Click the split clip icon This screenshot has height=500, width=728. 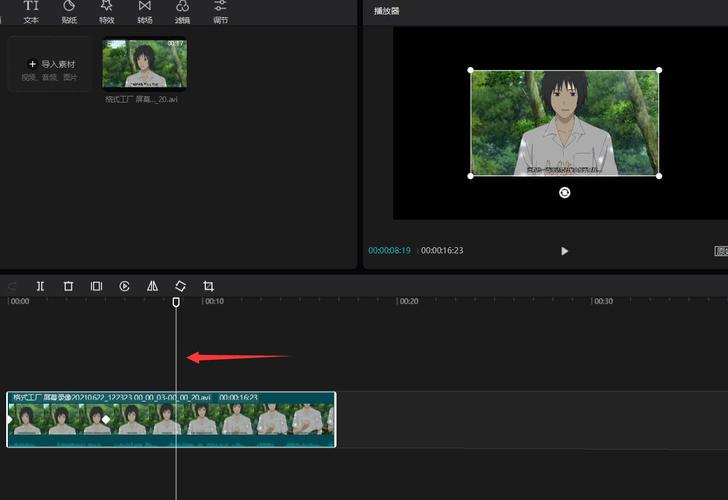(40, 286)
